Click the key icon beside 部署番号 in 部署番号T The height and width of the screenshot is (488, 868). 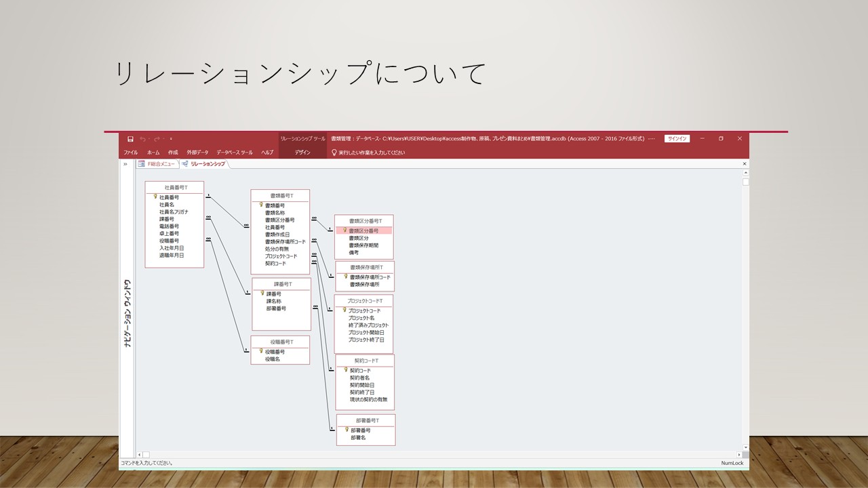coord(346,430)
